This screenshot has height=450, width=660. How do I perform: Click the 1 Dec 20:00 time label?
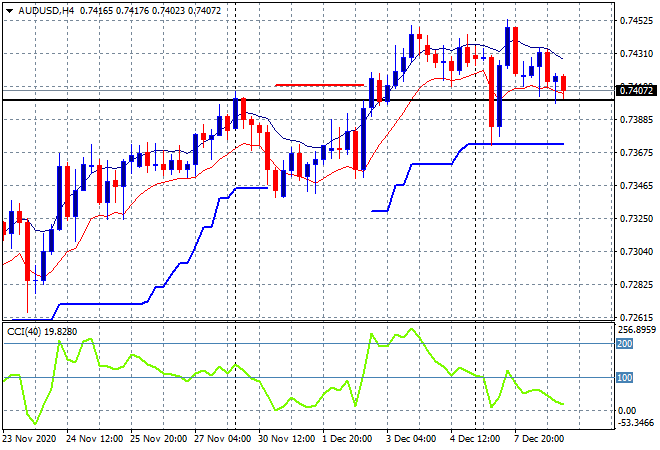pyautogui.click(x=347, y=438)
